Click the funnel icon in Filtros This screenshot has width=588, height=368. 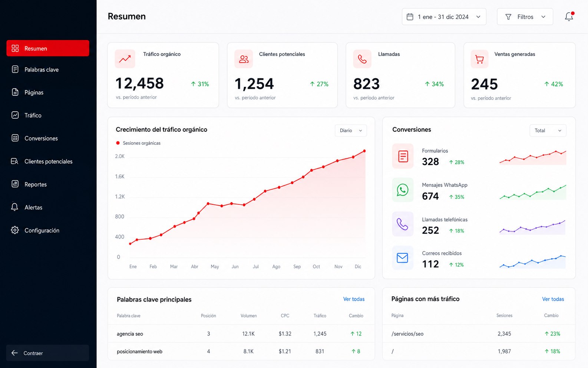pyautogui.click(x=508, y=17)
